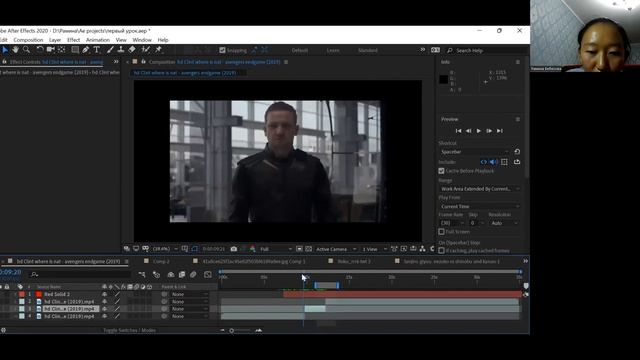
Task: Click show channel color icon in viewer
Action: 252,249
